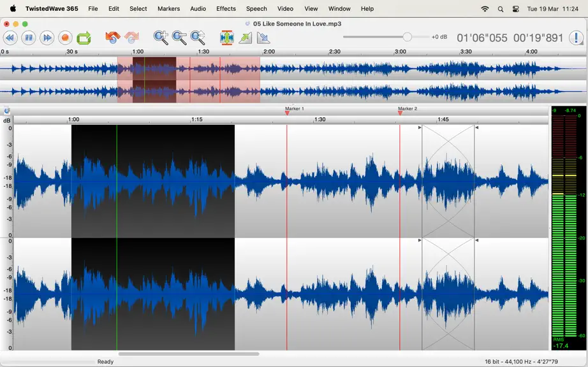The image size is (588, 367).
Task: Open the Speech menu
Action: [x=256, y=8]
